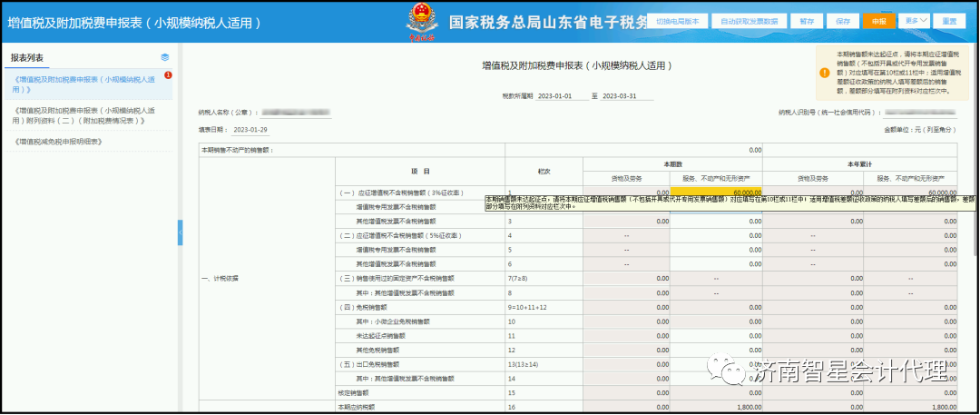Click row 3 服务、不动产和无形资产 本期数 cell

point(716,222)
